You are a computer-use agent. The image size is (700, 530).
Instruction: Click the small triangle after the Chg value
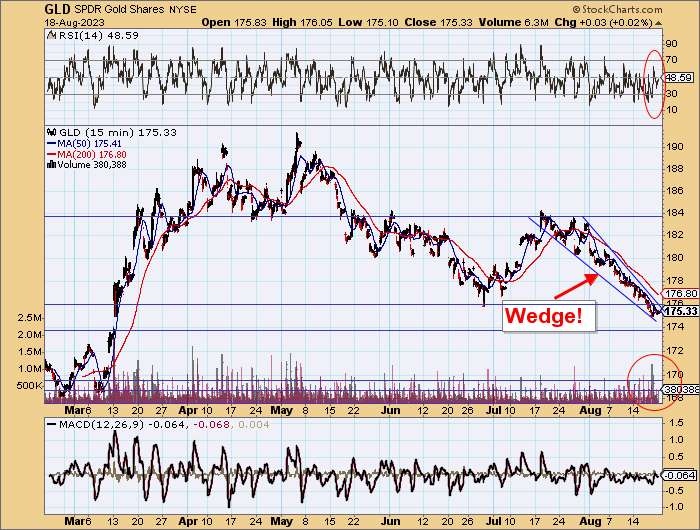(658, 23)
